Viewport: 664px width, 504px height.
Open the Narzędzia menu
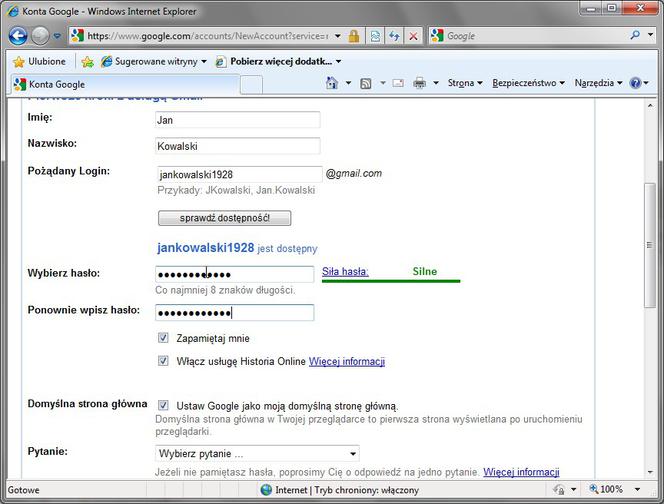pos(598,83)
